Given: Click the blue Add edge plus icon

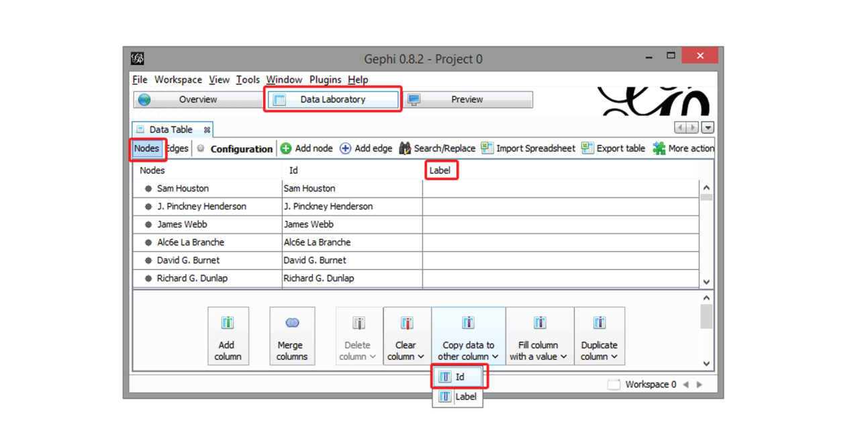Looking at the screenshot, I should [345, 148].
